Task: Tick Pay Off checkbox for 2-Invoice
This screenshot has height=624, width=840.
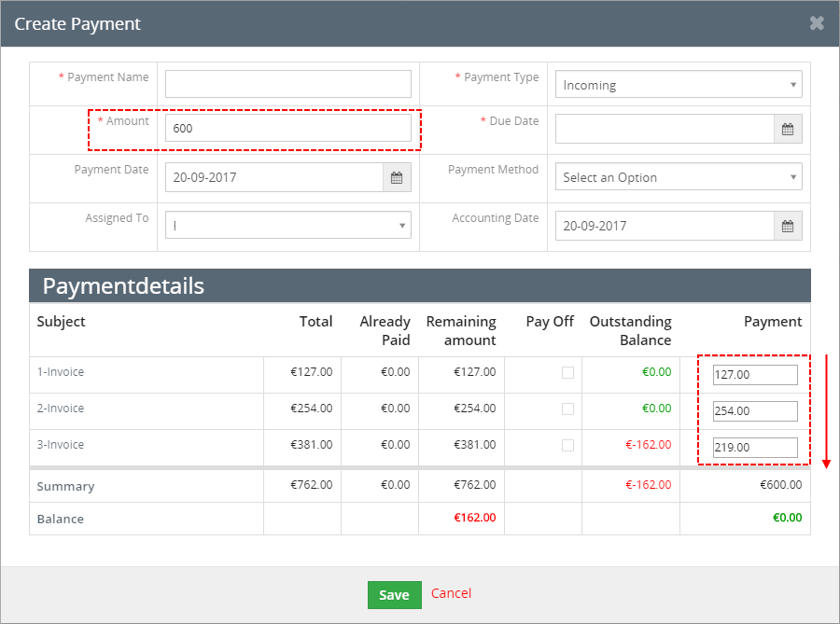Action: 567,409
